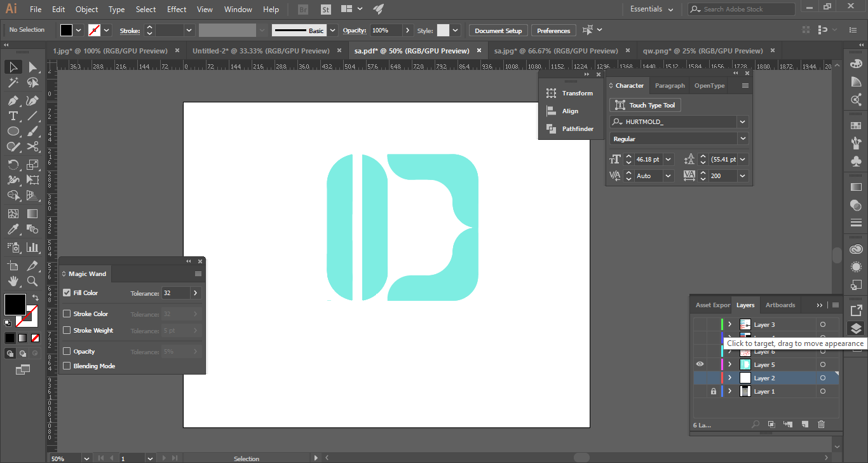Image resolution: width=868 pixels, height=463 pixels.
Task: Select the Magic Wand tool
Action: pyautogui.click(x=13, y=83)
